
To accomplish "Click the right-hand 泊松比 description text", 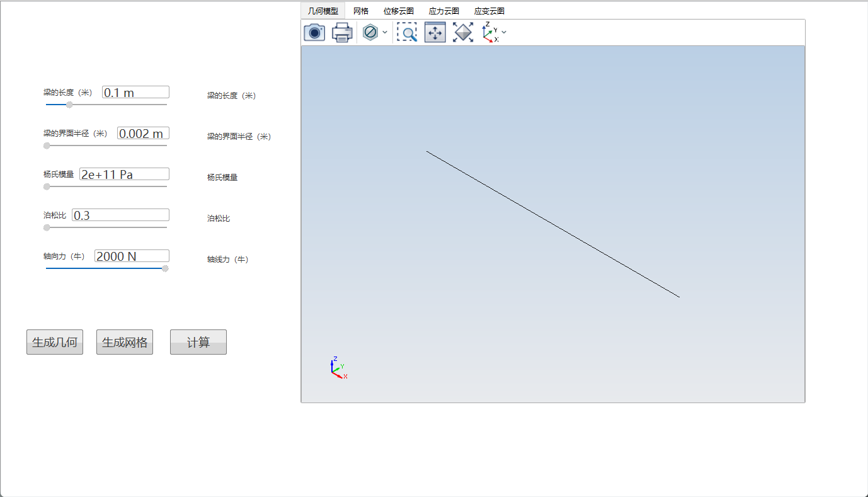I will click(x=219, y=219).
